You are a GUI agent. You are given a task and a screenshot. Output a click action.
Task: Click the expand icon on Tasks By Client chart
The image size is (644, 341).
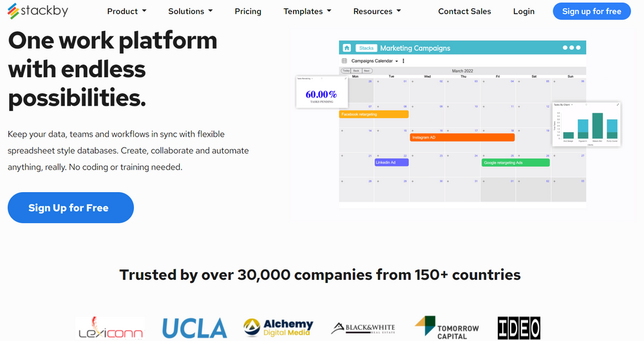618,104
